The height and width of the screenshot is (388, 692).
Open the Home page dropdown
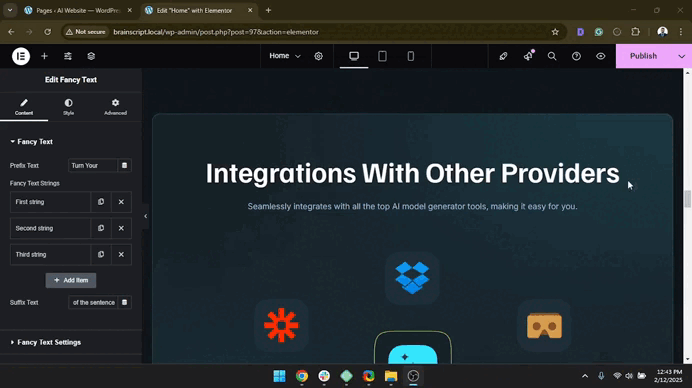(x=285, y=56)
